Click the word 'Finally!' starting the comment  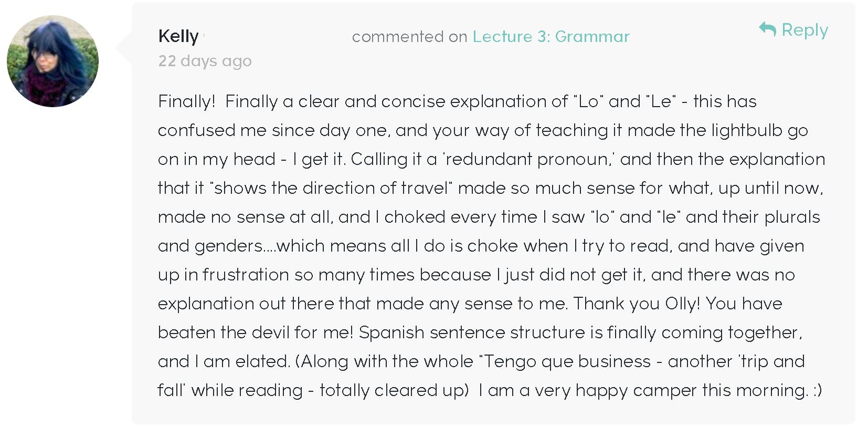pos(187,101)
